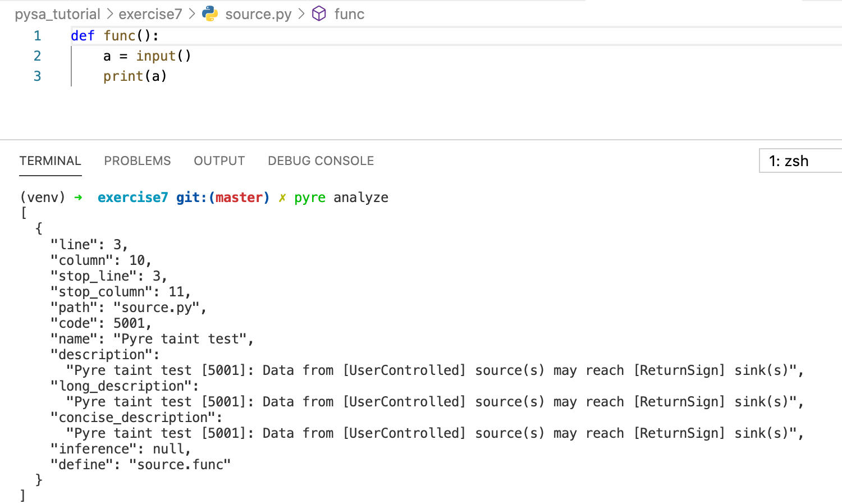Viewport: 842px width, 504px height.
Task: Click the '"name": "Pyre taint test",' row
Action: click(152, 339)
